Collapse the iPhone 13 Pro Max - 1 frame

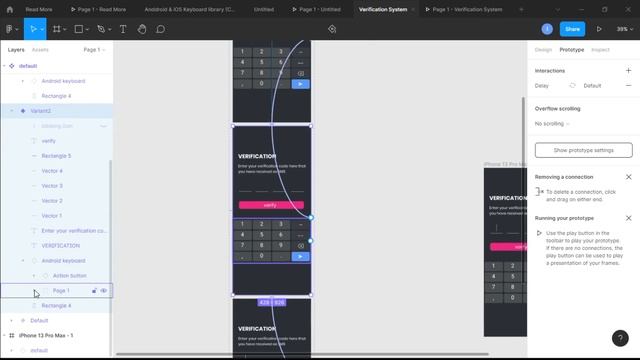(4, 336)
